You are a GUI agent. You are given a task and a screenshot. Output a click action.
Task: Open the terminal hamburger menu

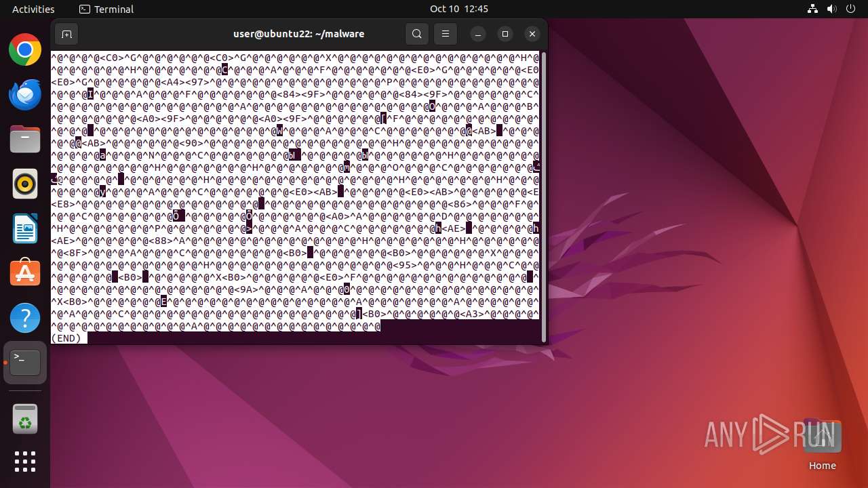point(446,34)
